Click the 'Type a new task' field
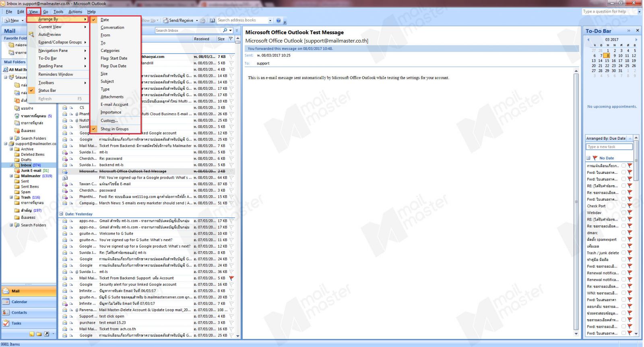 coord(609,147)
